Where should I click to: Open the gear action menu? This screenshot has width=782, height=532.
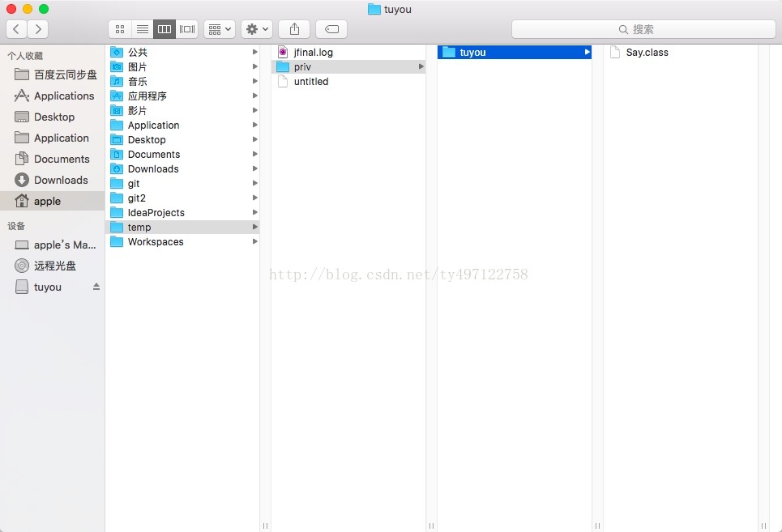[x=257, y=29]
